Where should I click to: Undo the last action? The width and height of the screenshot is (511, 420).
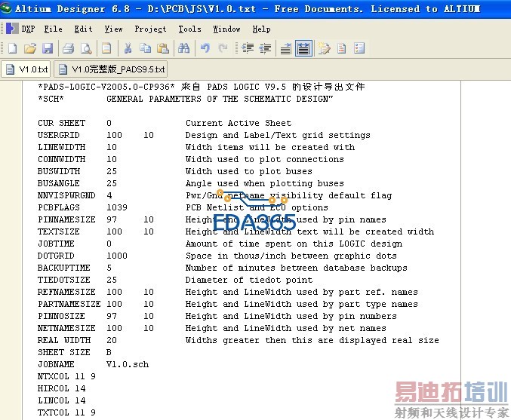point(205,48)
